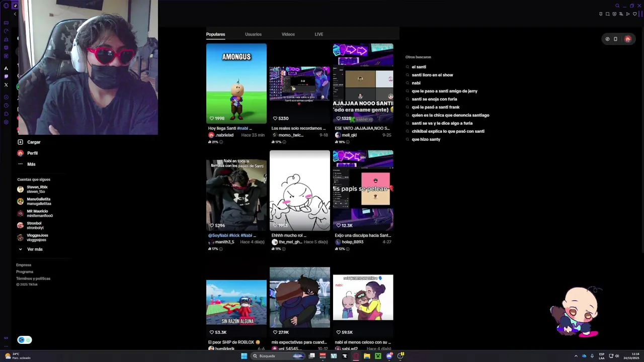Viewport: 644px width, 362px height.
Task: Open the TikTok profile avatar top right
Action: (x=627, y=39)
